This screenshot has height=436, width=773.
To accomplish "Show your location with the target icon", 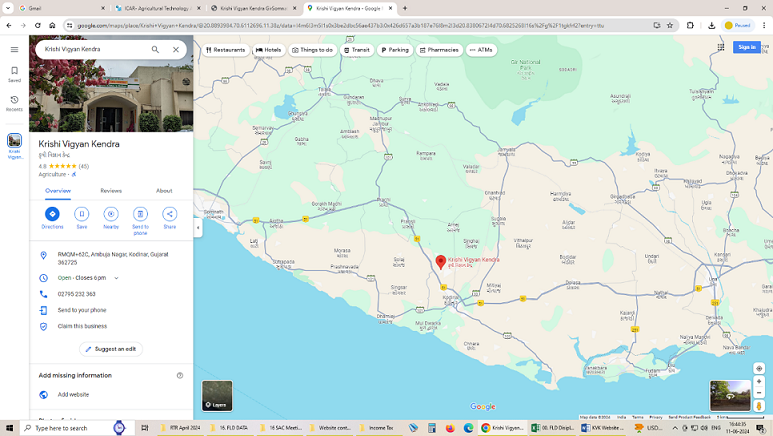I will point(759,368).
